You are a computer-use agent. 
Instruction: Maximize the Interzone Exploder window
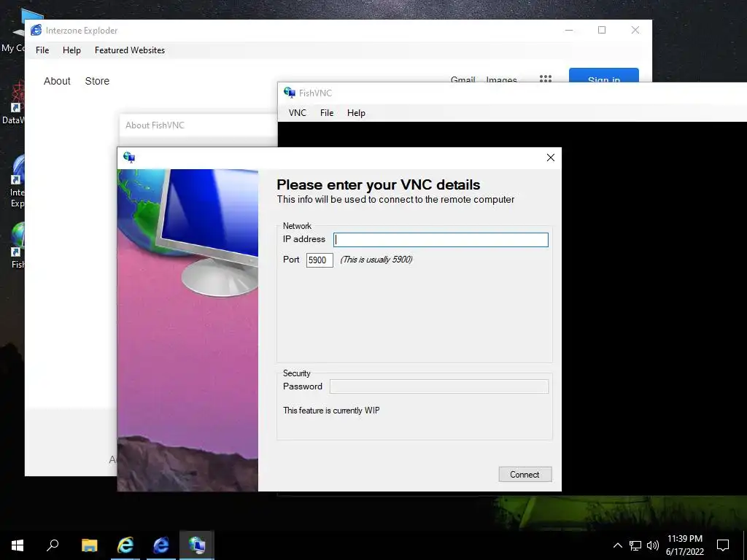point(602,30)
